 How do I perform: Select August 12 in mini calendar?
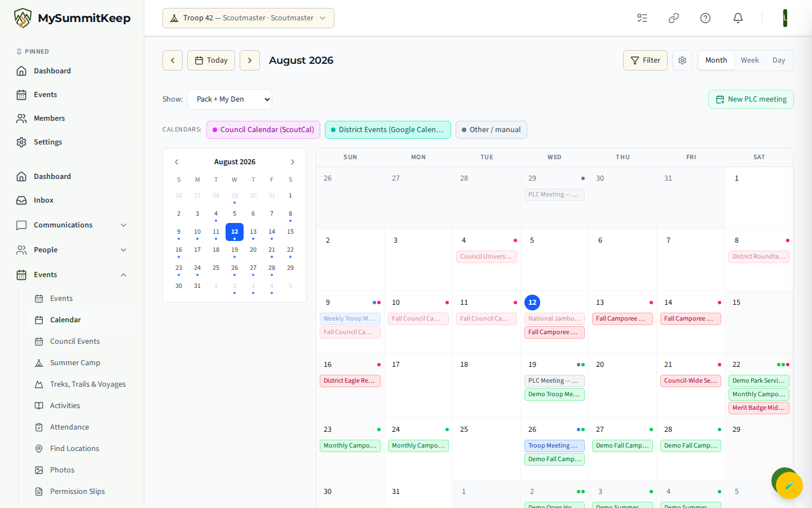pyautogui.click(x=235, y=231)
